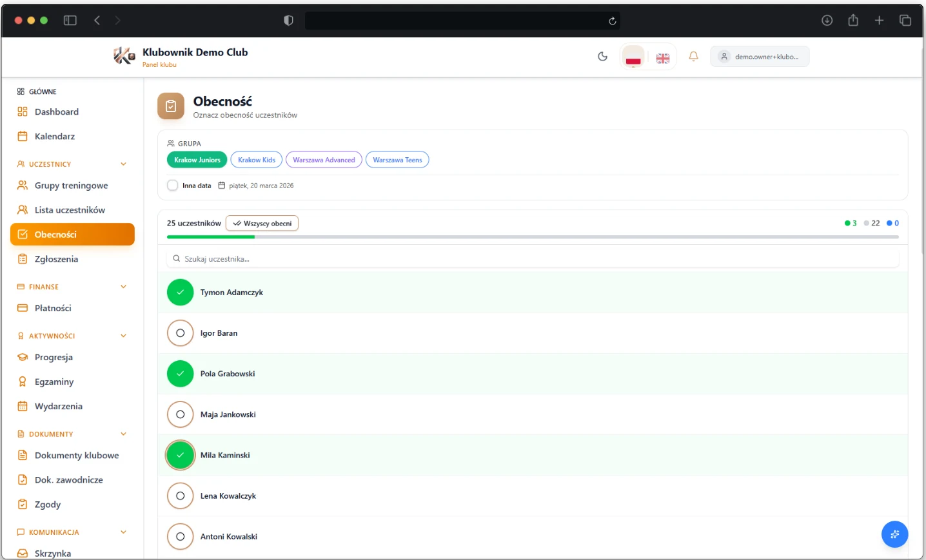Mark Igor Baran as present
This screenshot has width=926, height=560.
[181, 333]
